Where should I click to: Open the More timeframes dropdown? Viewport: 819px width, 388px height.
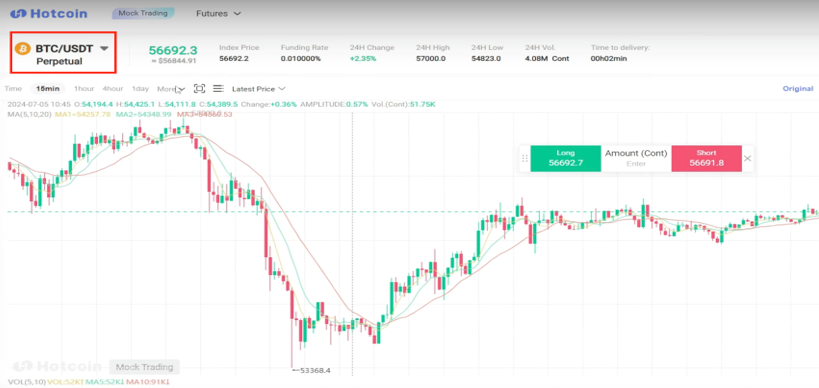(x=171, y=89)
